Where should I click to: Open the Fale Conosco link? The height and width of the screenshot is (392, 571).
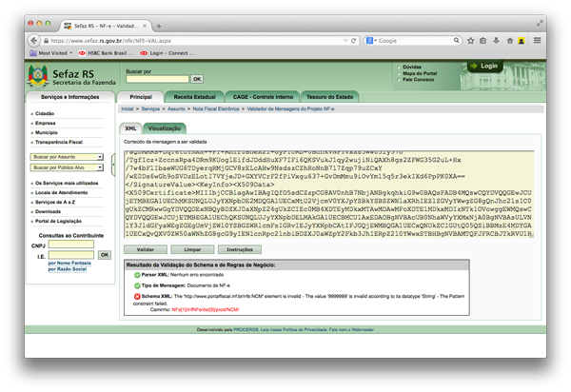418,79
